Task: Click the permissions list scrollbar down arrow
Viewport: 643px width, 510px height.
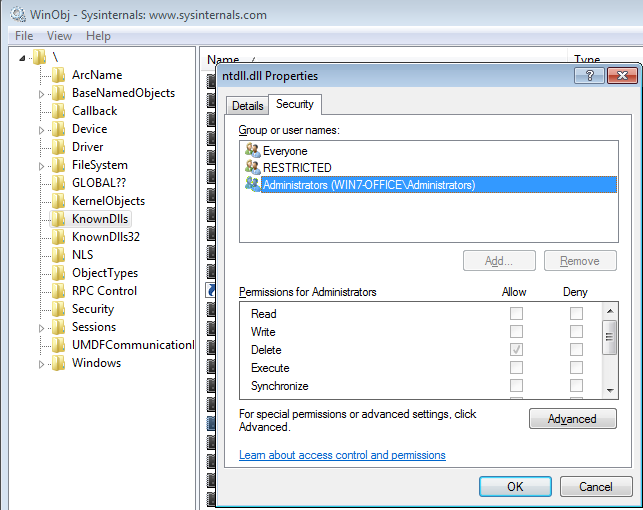Action: pos(609,388)
